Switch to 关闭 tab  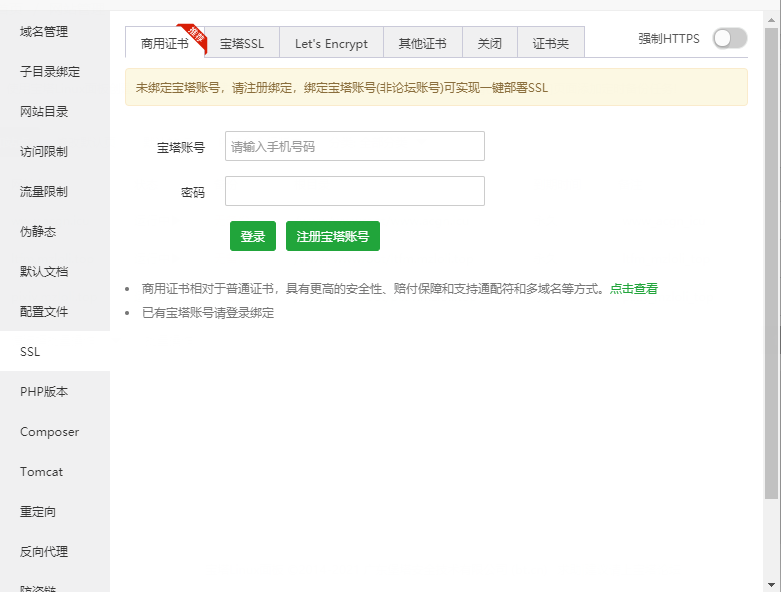[x=490, y=43]
